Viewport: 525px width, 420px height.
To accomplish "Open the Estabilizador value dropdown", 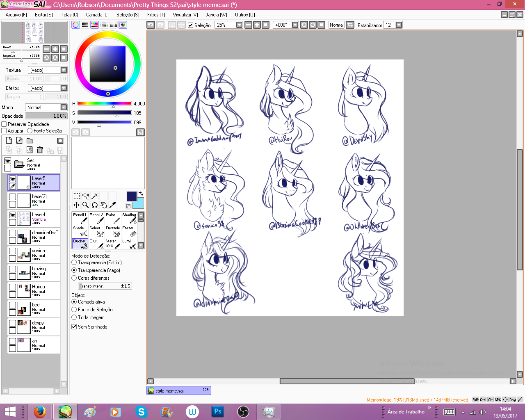I will click(x=399, y=25).
